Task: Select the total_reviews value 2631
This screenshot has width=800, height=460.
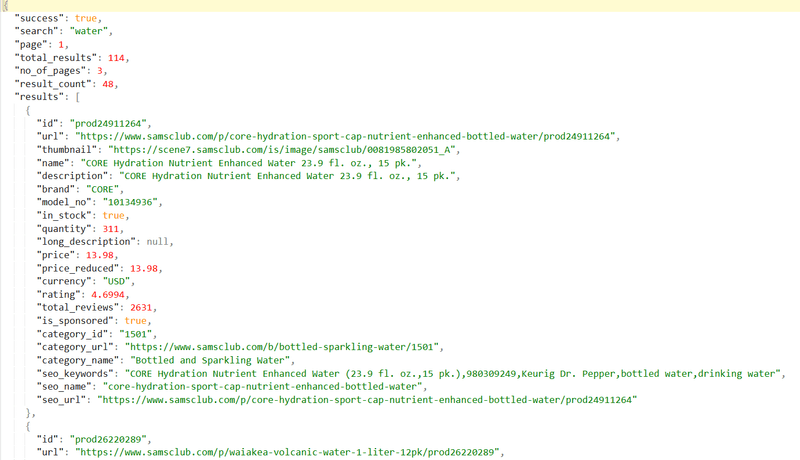Action: click(141, 307)
